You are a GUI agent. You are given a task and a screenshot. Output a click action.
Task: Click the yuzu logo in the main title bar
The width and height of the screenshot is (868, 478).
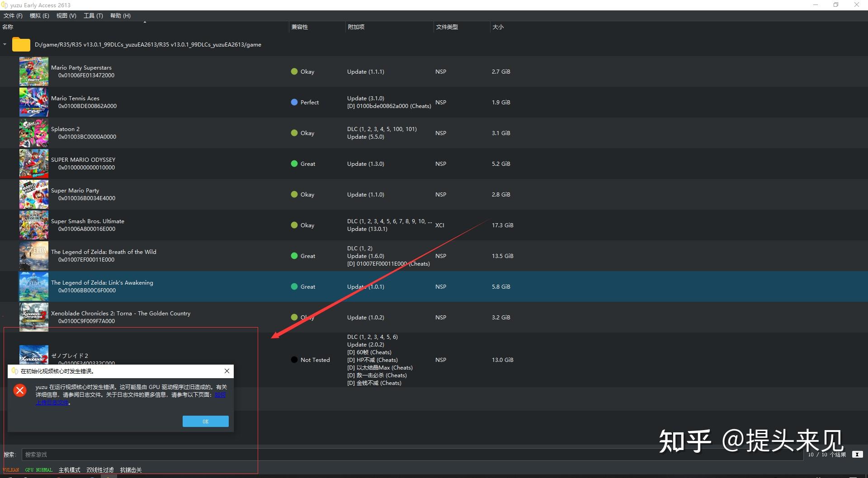(x=5, y=5)
